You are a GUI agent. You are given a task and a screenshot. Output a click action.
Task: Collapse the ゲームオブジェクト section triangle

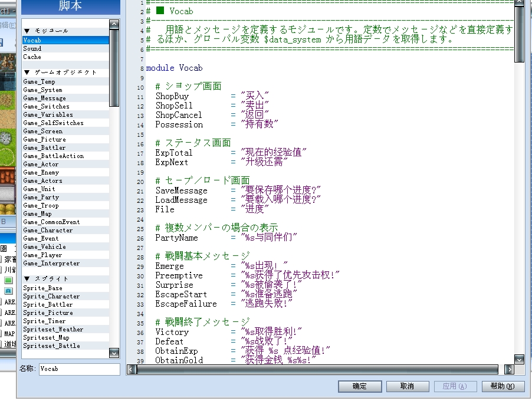click(27, 73)
